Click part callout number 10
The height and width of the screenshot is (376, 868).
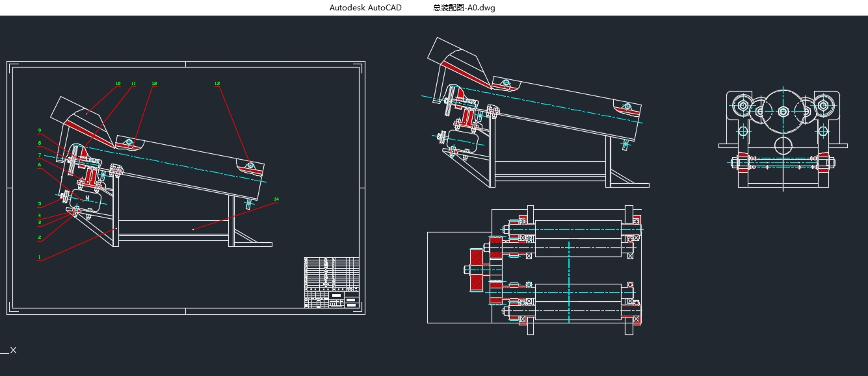click(118, 84)
